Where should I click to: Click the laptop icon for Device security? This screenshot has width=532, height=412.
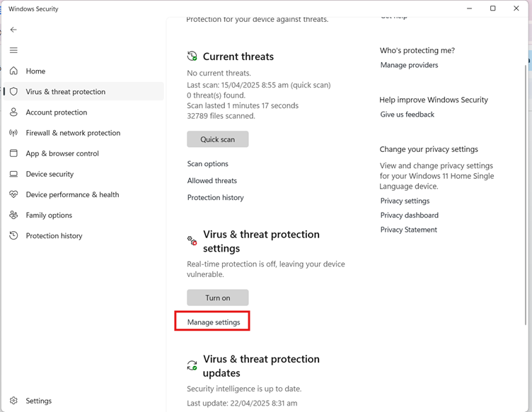click(x=13, y=174)
